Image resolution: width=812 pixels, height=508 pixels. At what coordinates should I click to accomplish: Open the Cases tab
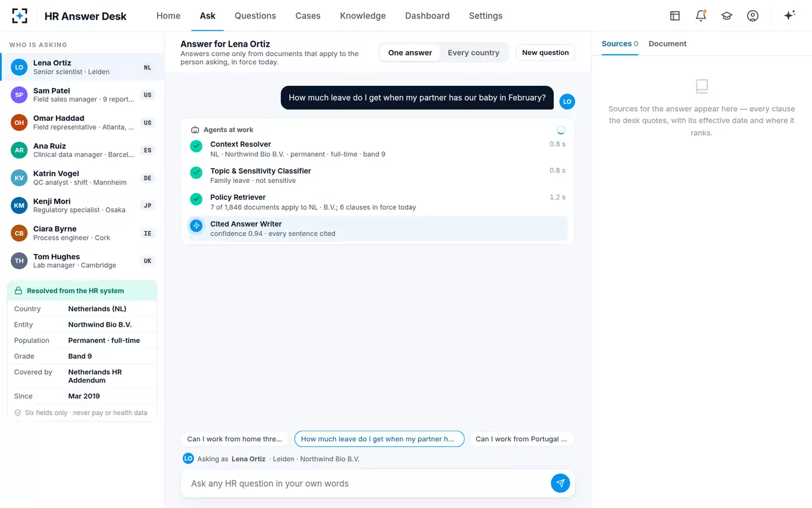tap(308, 16)
